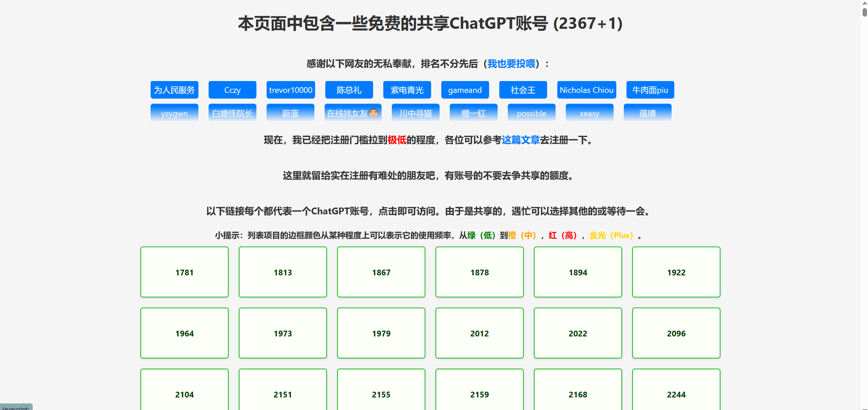Open shared account 2096
Image resolution: width=868 pixels, height=410 pixels.
tap(676, 333)
